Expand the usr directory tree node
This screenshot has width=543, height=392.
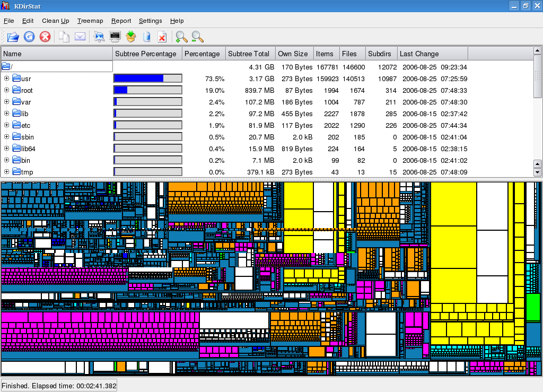point(7,79)
